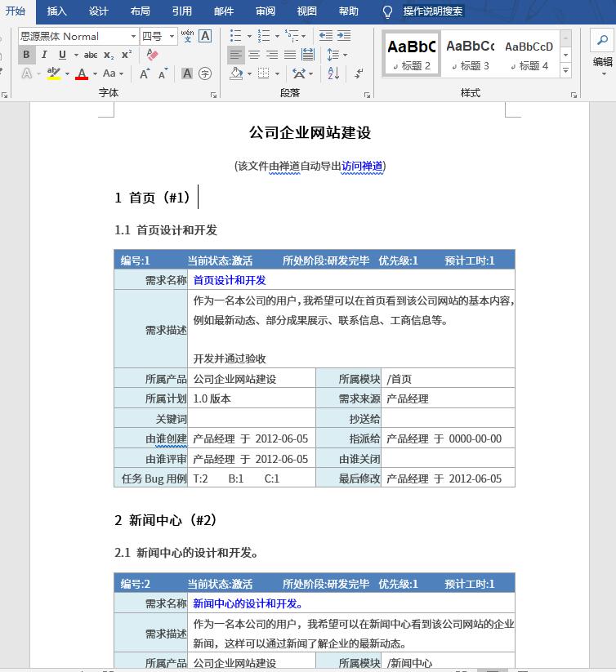Click the sort A-Z icon
The width and height of the screenshot is (616, 672).
click(x=333, y=73)
